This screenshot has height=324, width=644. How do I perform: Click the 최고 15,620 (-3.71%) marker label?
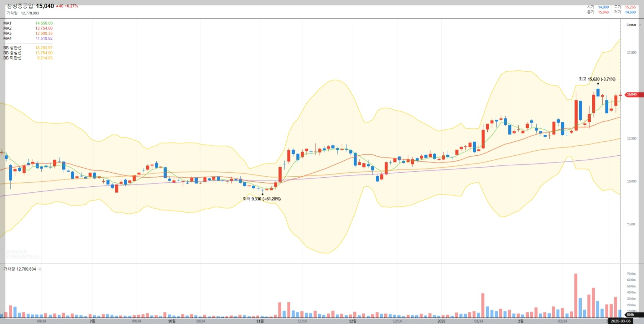pos(597,79)
